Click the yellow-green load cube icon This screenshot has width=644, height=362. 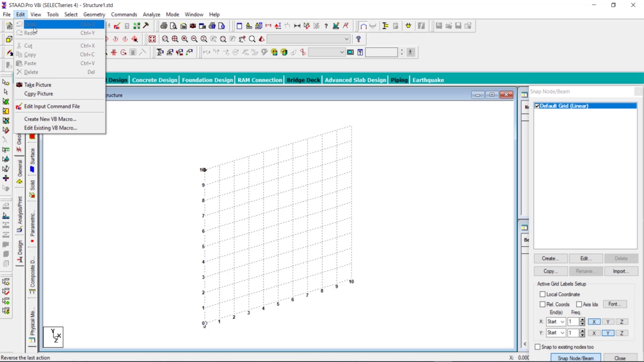284,52
